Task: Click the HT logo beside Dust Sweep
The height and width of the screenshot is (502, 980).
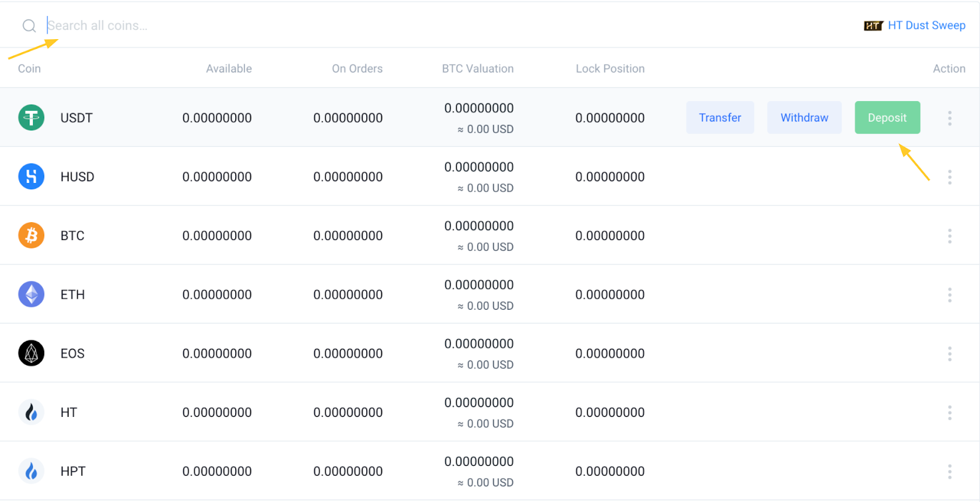Action: pos(873,26)
